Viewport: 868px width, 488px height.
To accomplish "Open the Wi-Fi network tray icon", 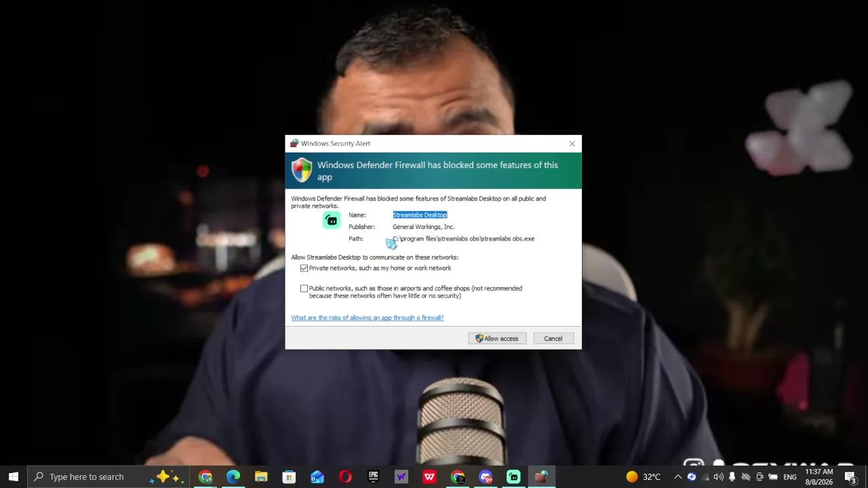I will [705, 476].
